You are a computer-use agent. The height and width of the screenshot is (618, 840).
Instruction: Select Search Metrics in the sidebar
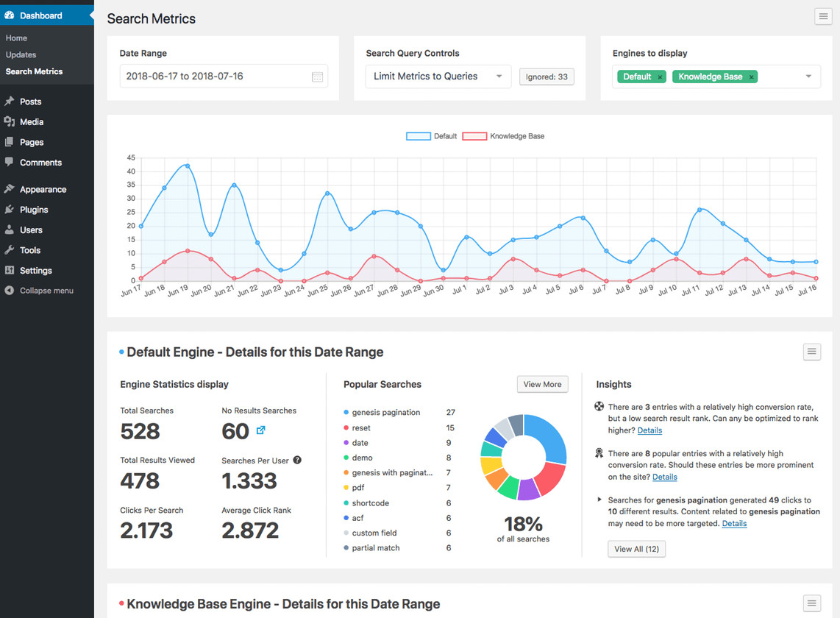[35, 71]
